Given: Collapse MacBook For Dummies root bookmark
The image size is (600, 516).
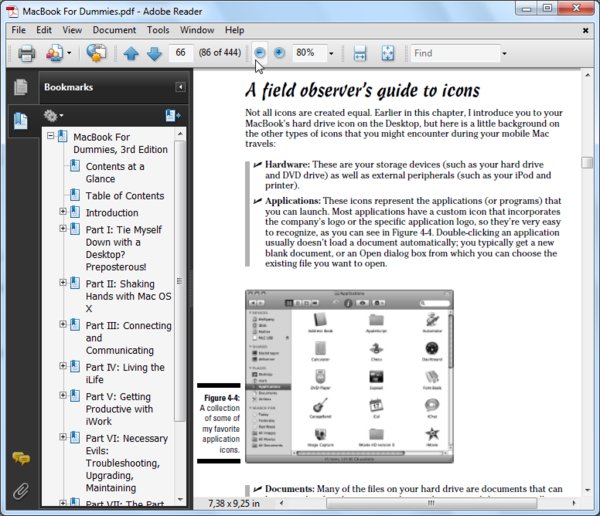Looking at the screenshot, I should click(51, 136).
